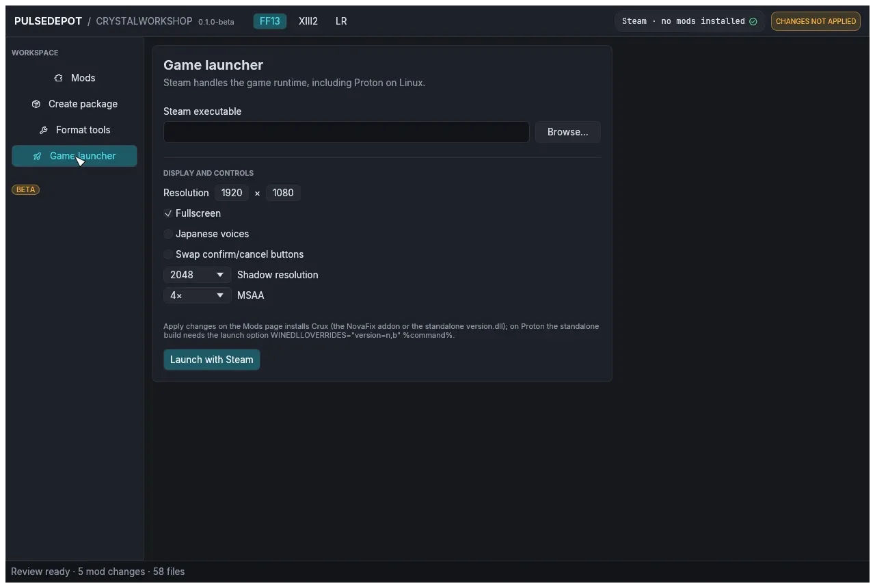Focus the Steam executable path field
Image resolution: width=875 pixels, height=588 pixels.
[x=346, y=132]
